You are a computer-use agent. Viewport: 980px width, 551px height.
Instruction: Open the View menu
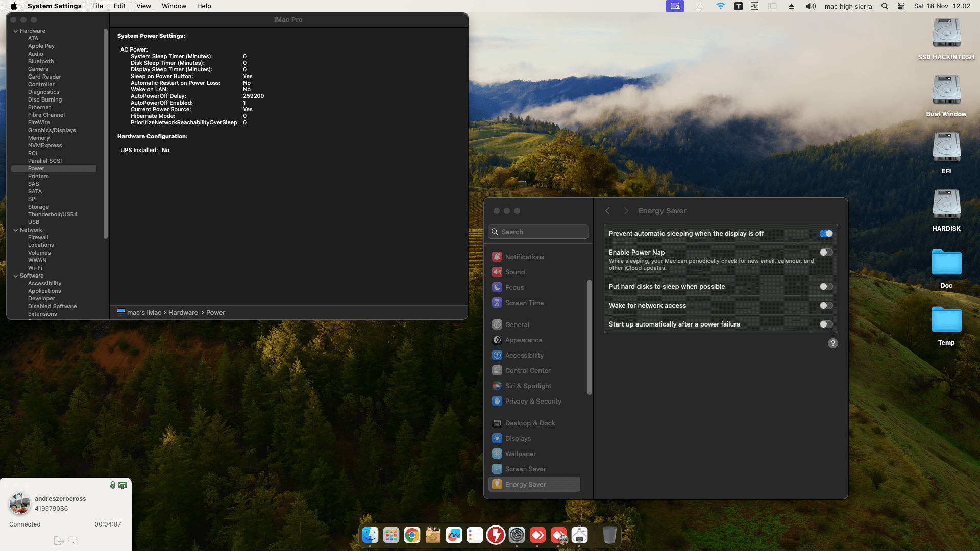(x=143, y=6)
